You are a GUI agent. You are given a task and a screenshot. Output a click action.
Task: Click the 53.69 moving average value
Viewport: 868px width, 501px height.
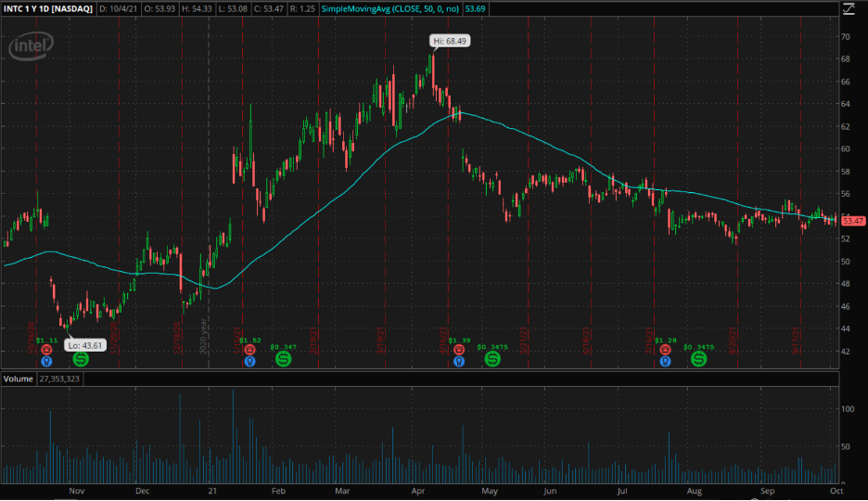pos(475,9)
